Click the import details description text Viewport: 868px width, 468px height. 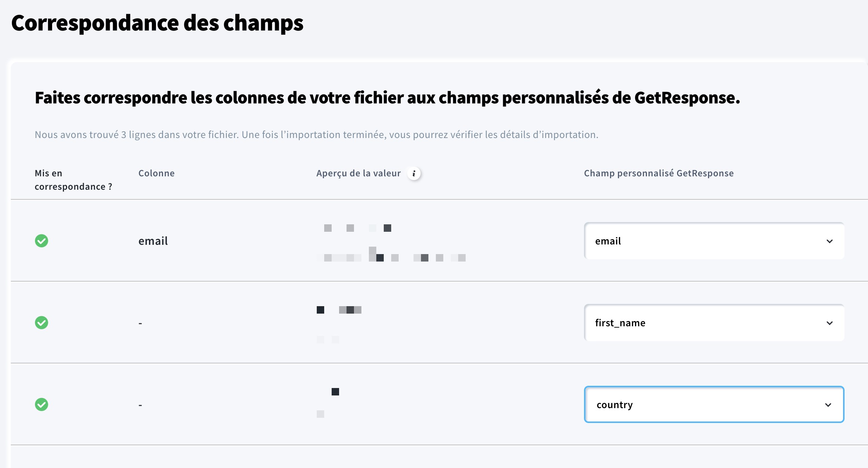tap(316, 135)
